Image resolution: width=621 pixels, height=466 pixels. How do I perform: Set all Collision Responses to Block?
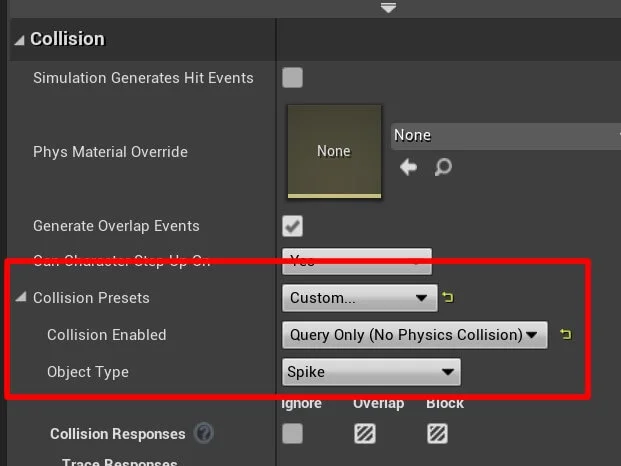click(437, 434)
